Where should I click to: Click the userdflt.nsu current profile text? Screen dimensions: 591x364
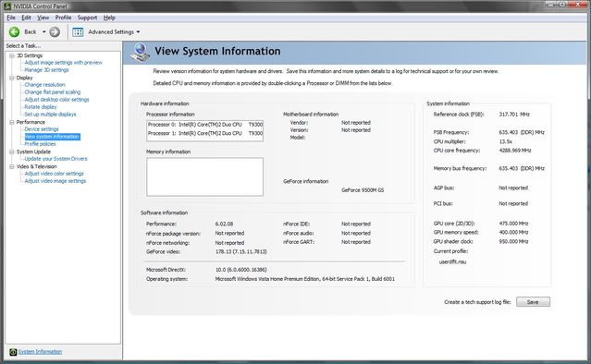(x=452, y=261)
